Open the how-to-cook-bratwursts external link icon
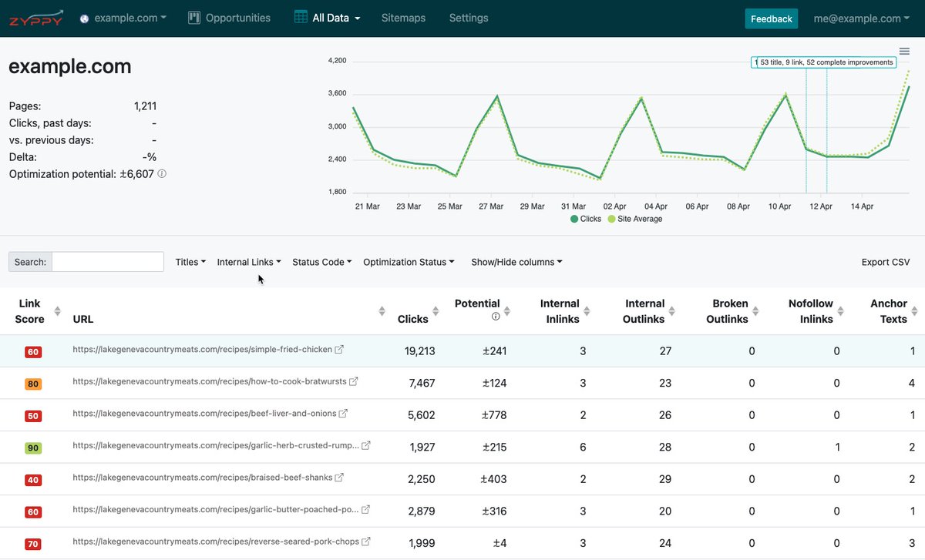 tap(353, 381)
